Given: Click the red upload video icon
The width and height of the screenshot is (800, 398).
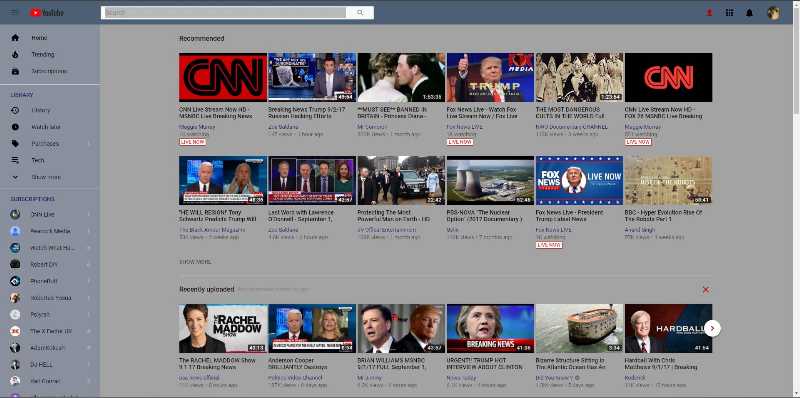Looking at the screenshot, I should (709, 13).
